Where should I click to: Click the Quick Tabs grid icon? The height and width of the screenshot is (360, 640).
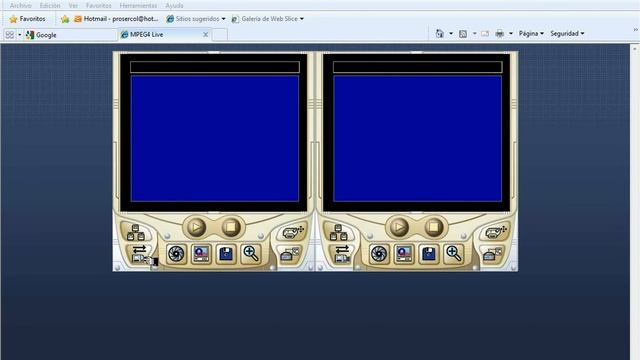click(9, 35)
